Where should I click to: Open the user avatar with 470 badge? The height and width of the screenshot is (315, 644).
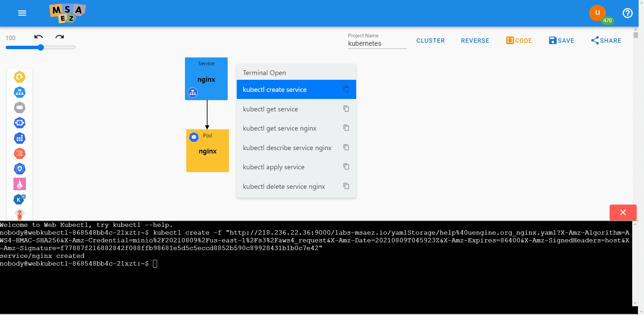point(598,13)
